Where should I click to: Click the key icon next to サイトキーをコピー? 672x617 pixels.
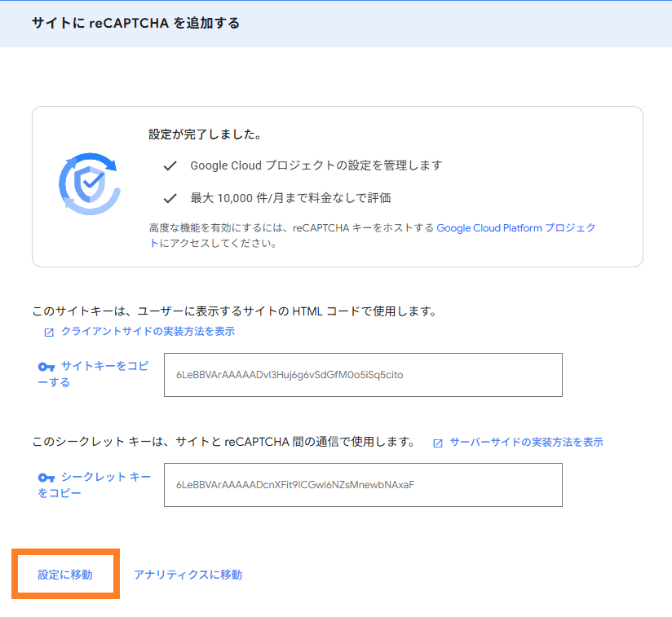46,367
